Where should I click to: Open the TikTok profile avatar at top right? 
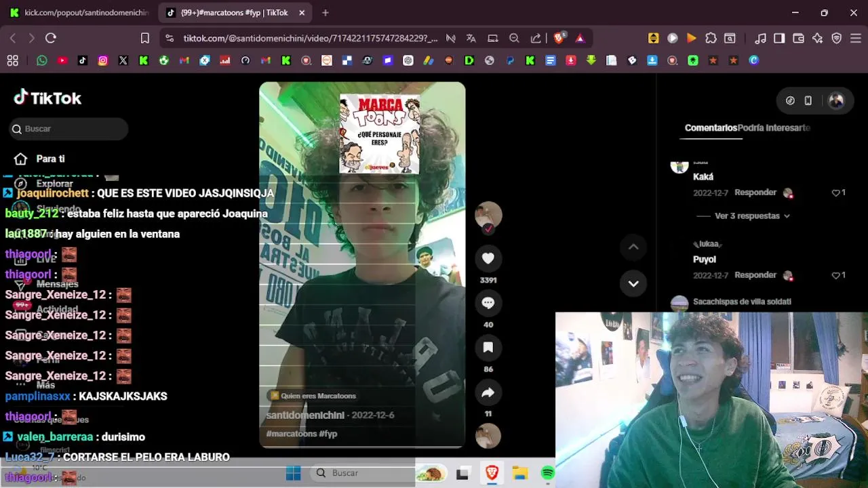pyautogui.click(x=836, y=100)
